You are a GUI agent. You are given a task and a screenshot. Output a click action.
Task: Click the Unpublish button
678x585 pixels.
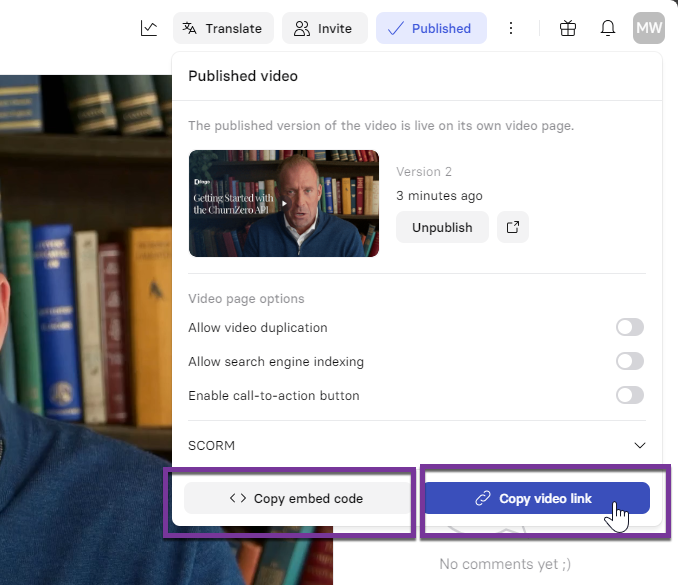tap(442, 227)
